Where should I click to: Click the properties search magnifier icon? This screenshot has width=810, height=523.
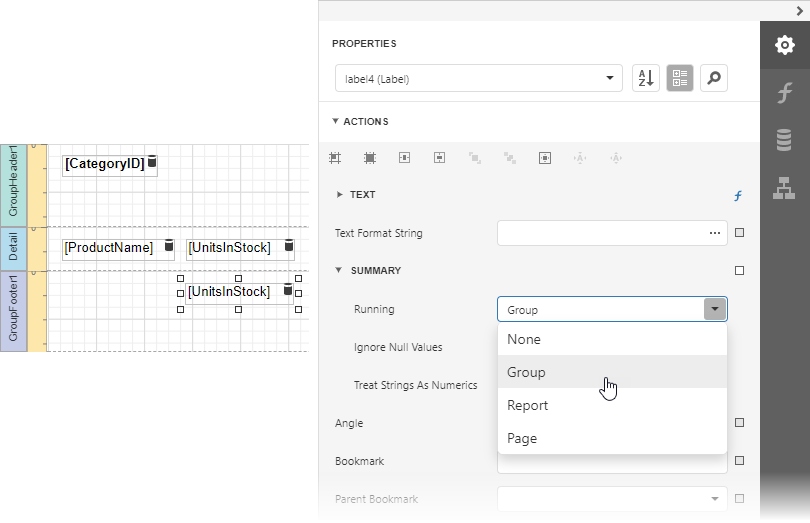[714, 79]
